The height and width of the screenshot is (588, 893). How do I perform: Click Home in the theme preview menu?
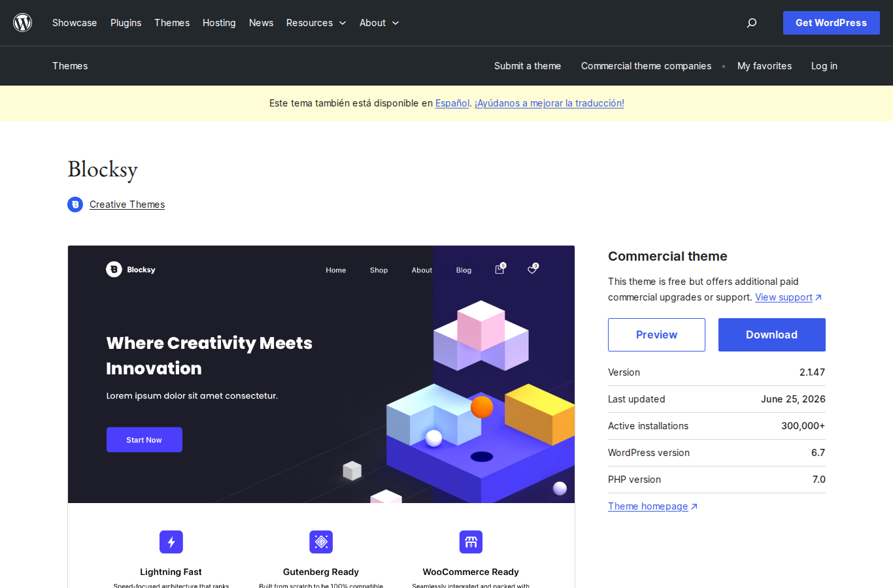(x=336, y=270)
